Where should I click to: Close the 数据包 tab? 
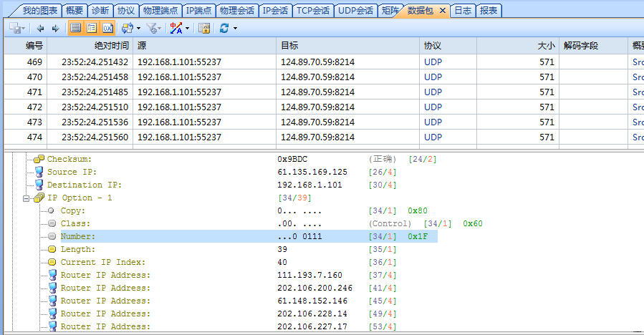pos(442,11)
